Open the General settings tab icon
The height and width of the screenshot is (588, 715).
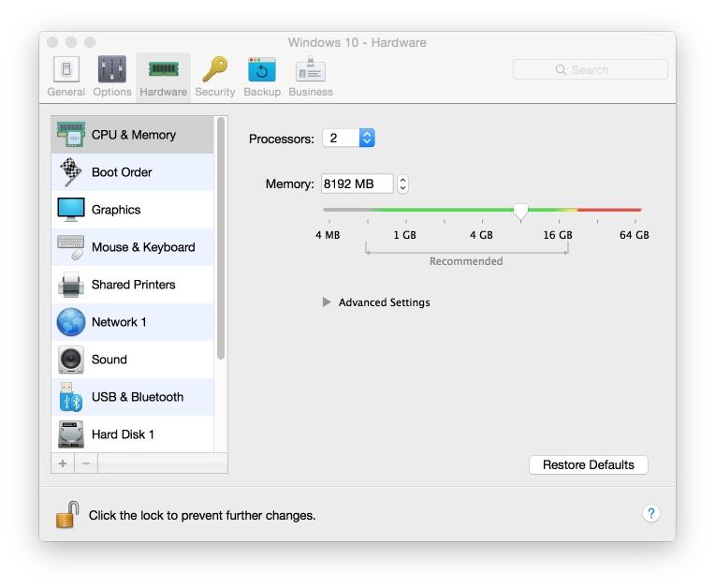(66, 69)
